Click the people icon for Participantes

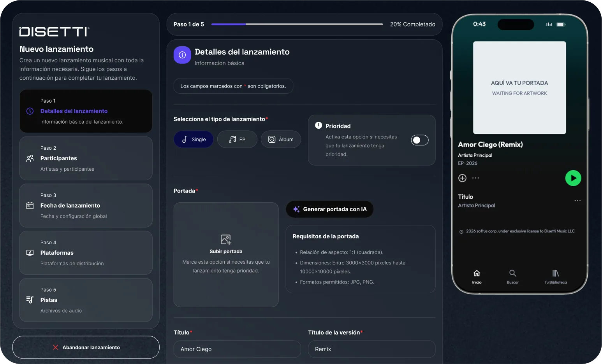pyautogui.click(x=30, y=158)
